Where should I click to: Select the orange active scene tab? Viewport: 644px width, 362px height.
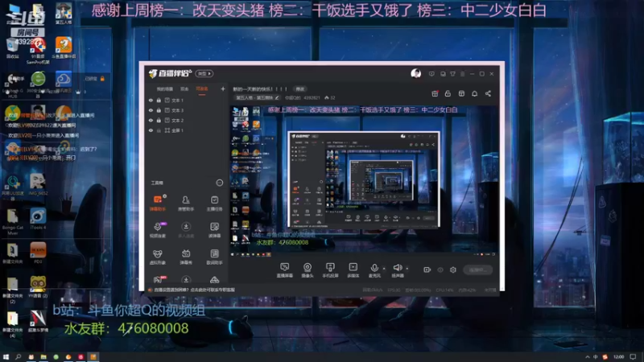coord(202,89)
